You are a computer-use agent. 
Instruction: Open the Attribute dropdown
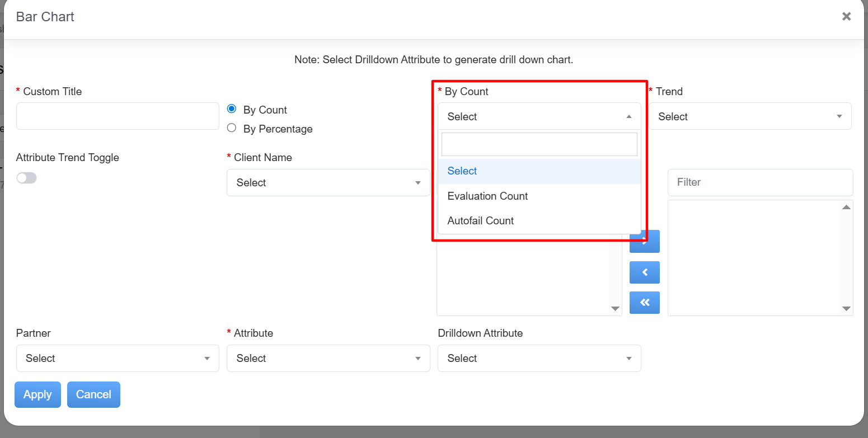click(328, 359)
